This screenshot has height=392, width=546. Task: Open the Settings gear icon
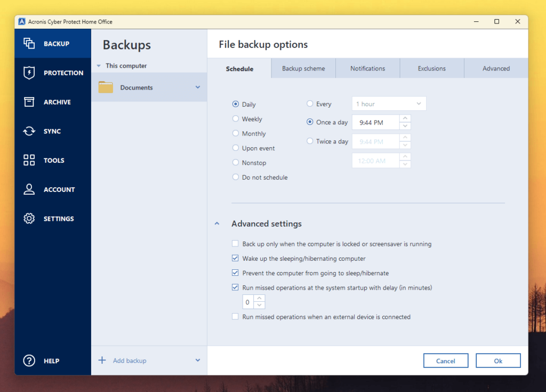coord(29,219)
